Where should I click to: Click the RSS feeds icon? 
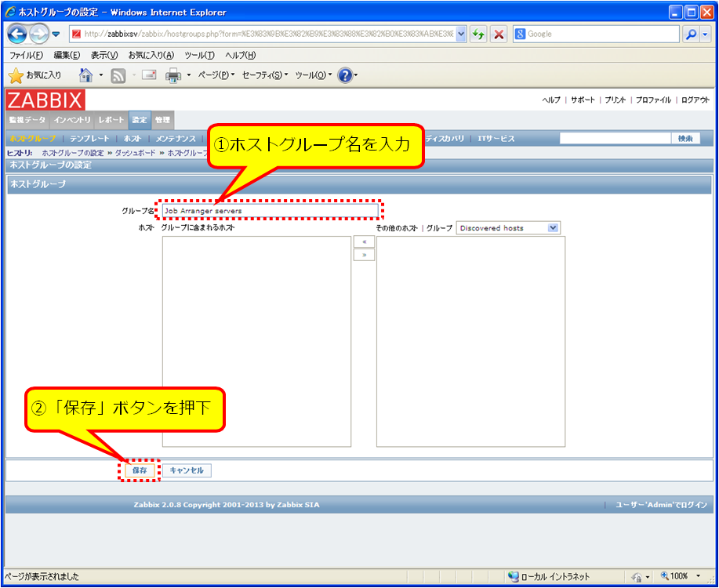pos(118,75)
